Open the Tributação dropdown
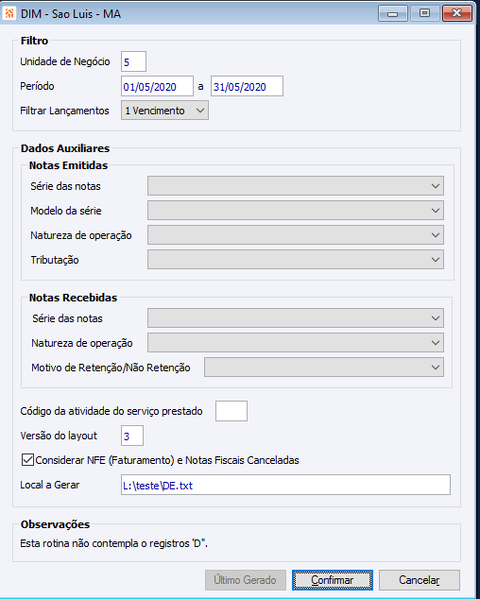This screenshot has width=480, height=599. (295, 259)
